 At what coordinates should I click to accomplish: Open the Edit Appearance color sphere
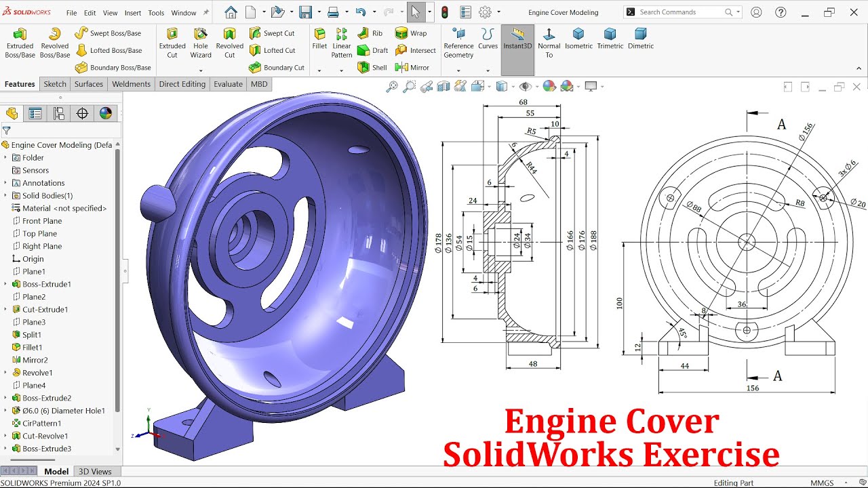(549, 86)
